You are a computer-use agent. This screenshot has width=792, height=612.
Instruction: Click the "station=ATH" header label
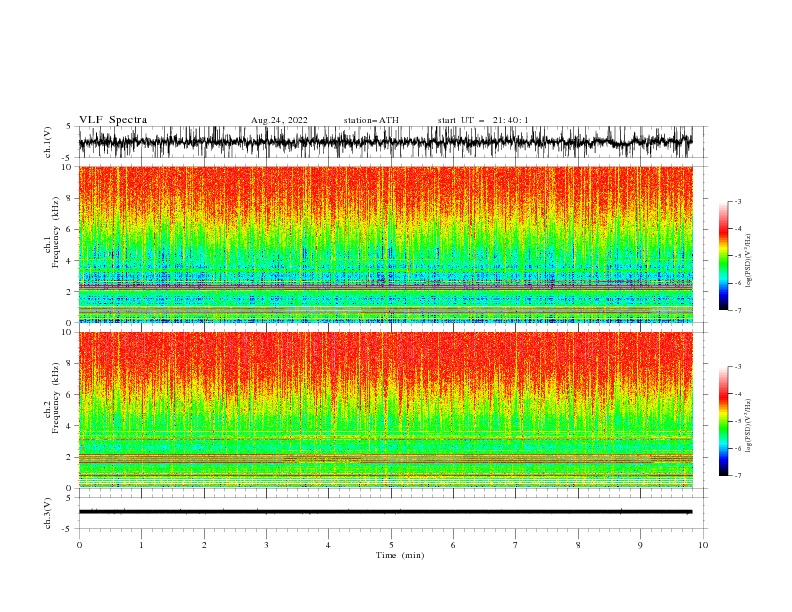(371, 120)
